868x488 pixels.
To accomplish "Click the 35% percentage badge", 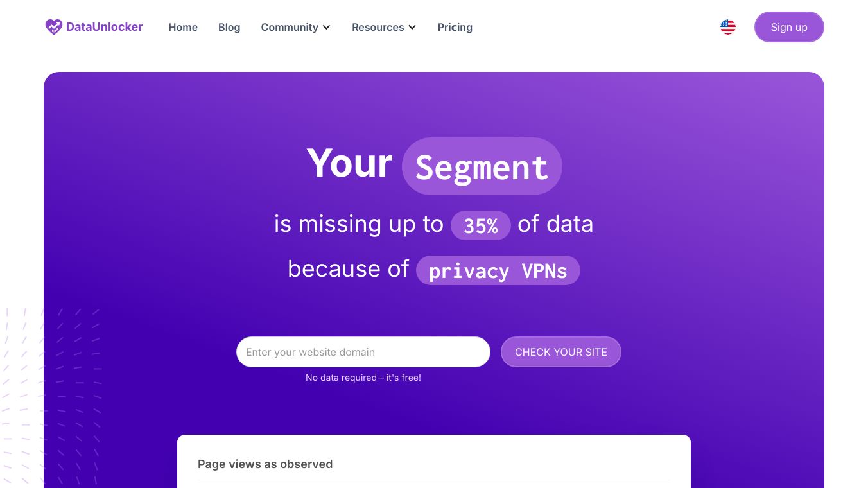I will tap(481, 225).
